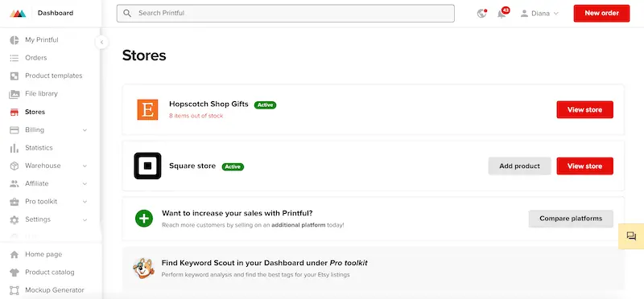Expand the Affiliate submenu chevron
Viewport: 644px width, 299px height.
(85, 184)
